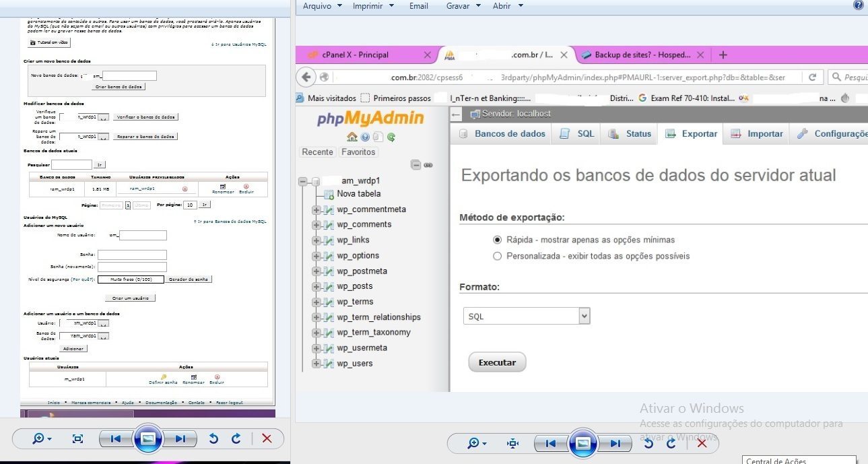The image size is (868, 464).
Task: Click Firefox back arrow button
Action: 306,77
